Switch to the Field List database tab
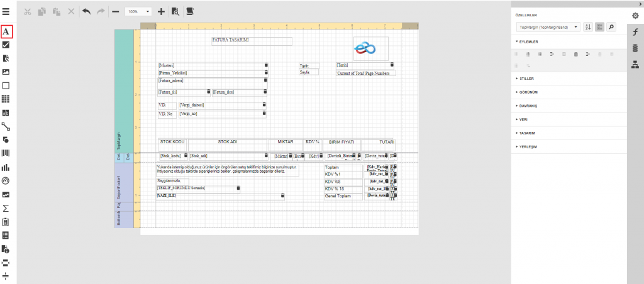 tap(635, 48)
